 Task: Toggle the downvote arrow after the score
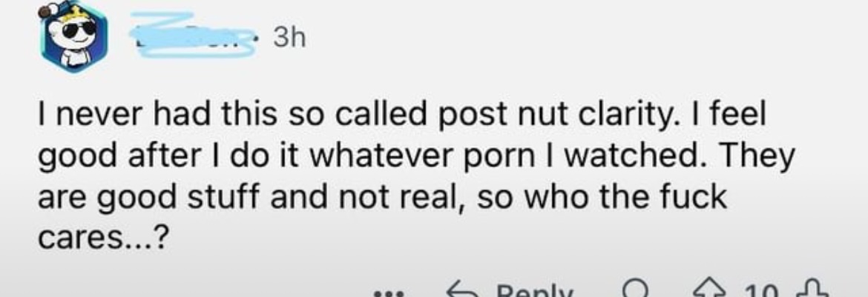click(x=811, y=291)
